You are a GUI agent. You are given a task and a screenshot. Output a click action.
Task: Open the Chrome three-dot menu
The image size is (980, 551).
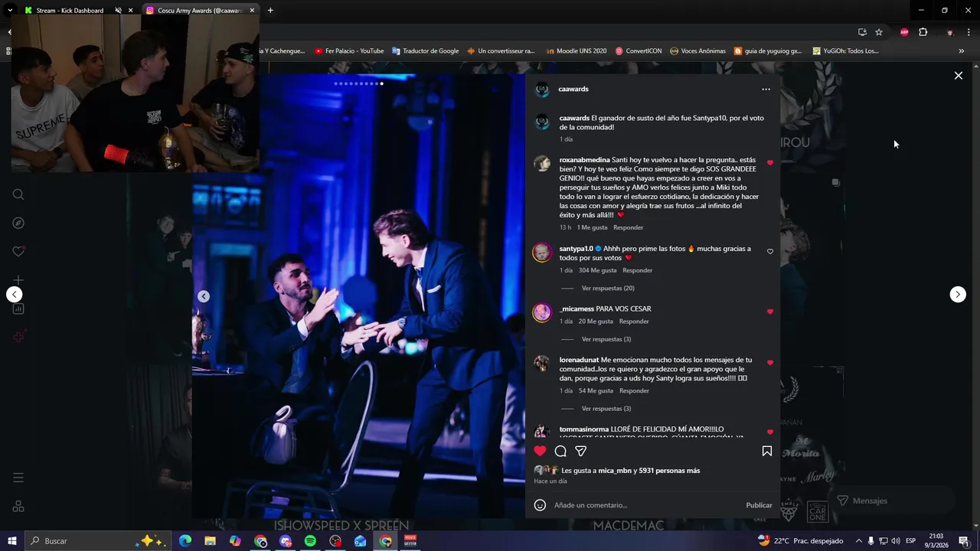pyautogui.click(x=969, y=32)
